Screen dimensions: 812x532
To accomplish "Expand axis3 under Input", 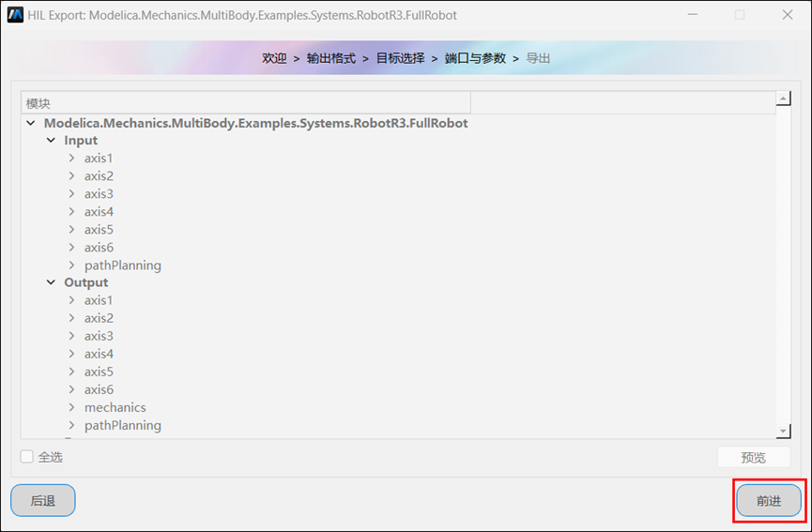I will click(71, 193).
